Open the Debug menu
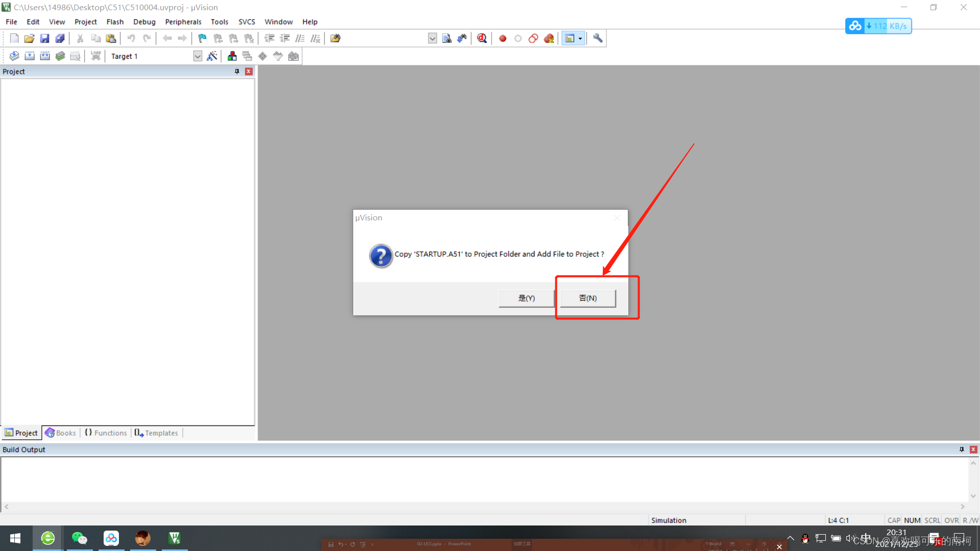 (143, 21)
